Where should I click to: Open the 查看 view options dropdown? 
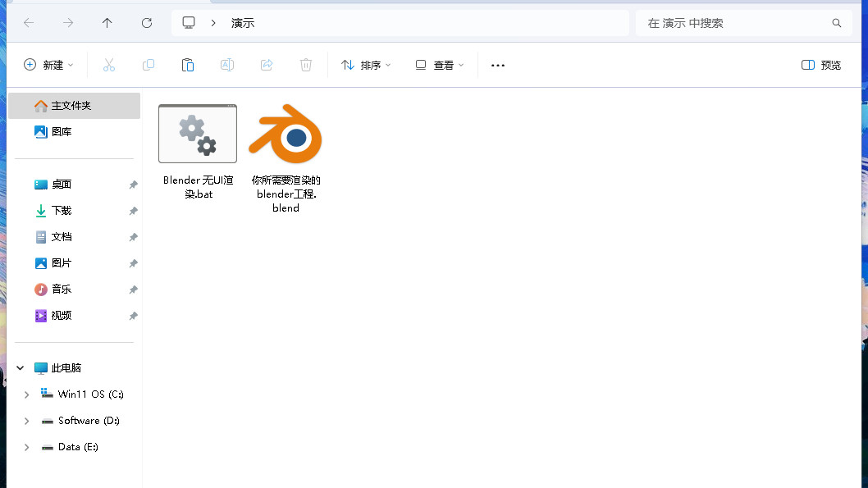click(440, 65)
